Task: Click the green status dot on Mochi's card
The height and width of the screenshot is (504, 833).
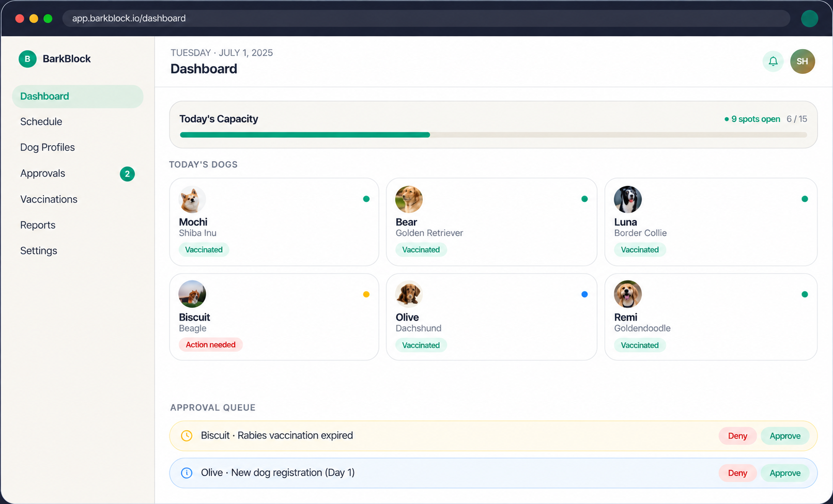Action: click(x=366, y=199)
